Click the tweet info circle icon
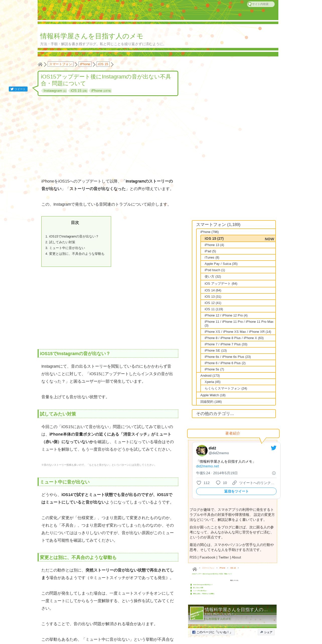The height and width of the screenshot is (644, 322). [x=274, y=473]
